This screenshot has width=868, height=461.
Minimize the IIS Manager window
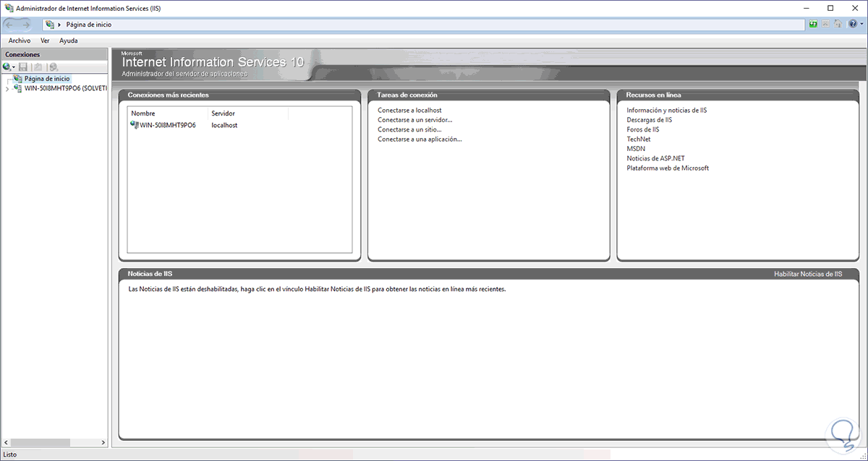coord(807,7)
